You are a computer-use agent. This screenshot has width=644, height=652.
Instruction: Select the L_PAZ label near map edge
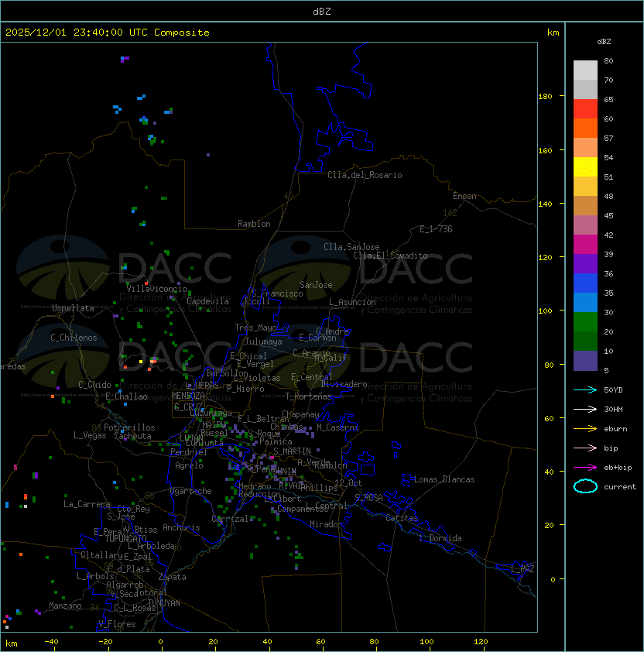(x=522, y=569)
